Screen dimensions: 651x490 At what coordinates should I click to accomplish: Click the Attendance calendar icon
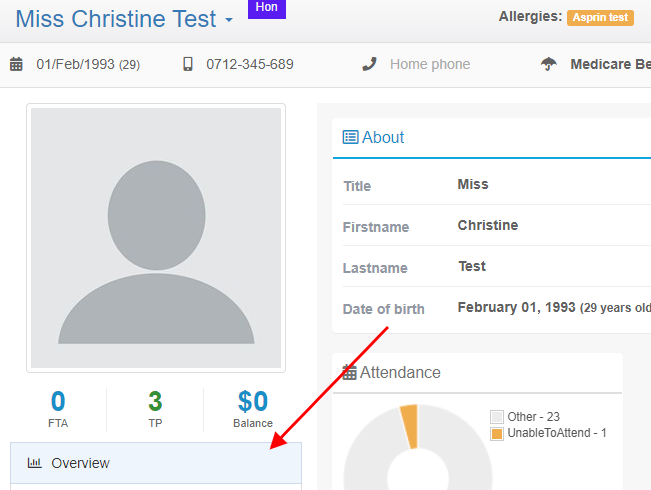click(x=349, y=372)
